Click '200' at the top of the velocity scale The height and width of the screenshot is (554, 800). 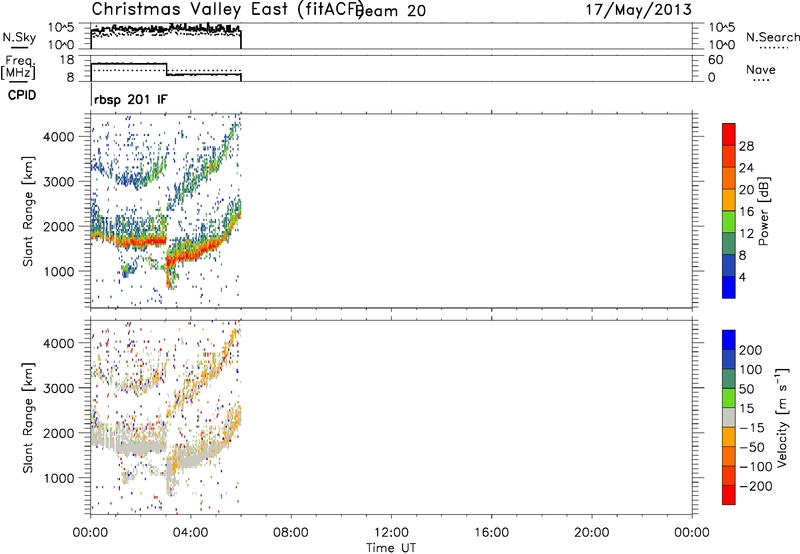point(751,350)
